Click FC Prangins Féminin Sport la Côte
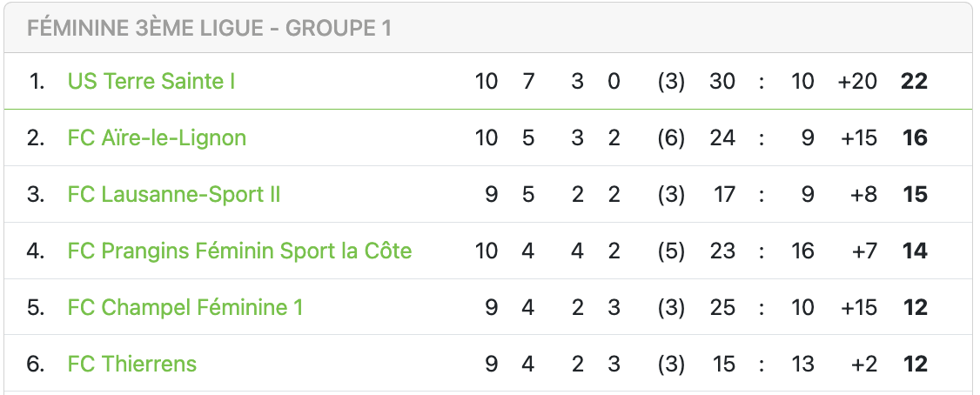Image resolution: width=980 pixels, height=395 pixels. (x=239, y=251)
